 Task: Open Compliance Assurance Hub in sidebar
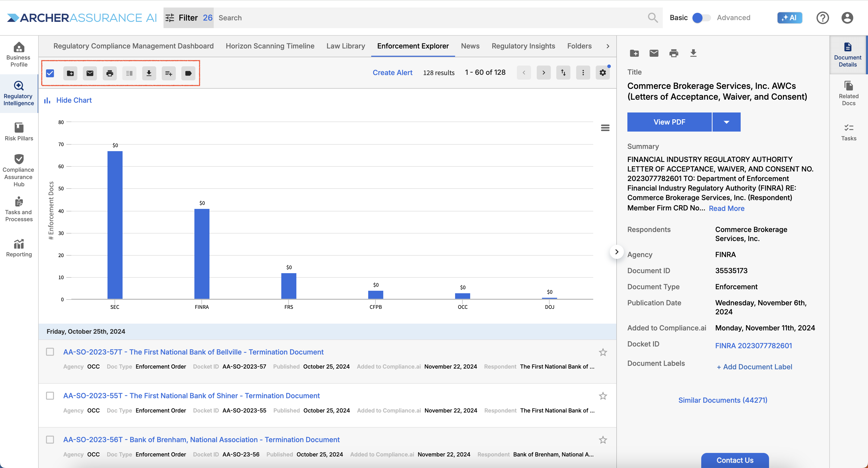point(19,170)
